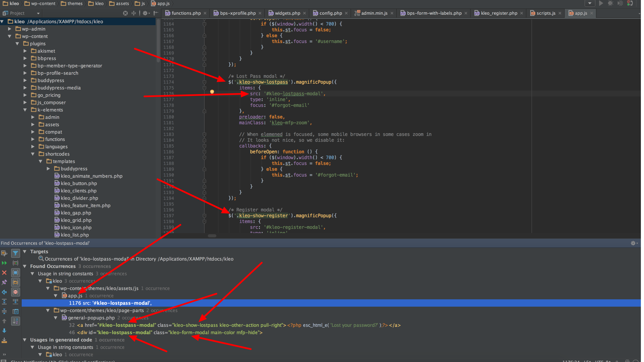Open Project panel gear settings
The width and height of the screenshot is (644, 362).
pyautogui.click(x=146, y=13)
